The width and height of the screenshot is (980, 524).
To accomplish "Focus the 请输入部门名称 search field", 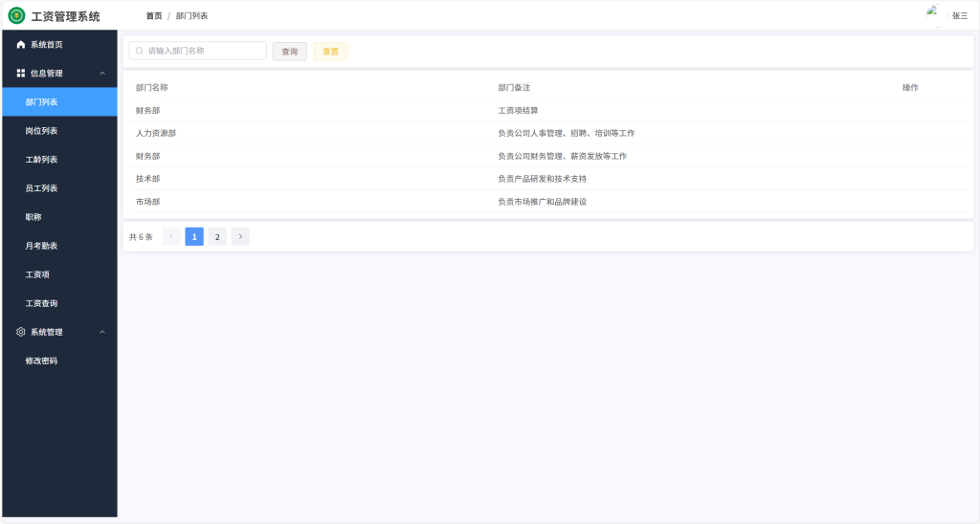I will (x=197, y=51).
